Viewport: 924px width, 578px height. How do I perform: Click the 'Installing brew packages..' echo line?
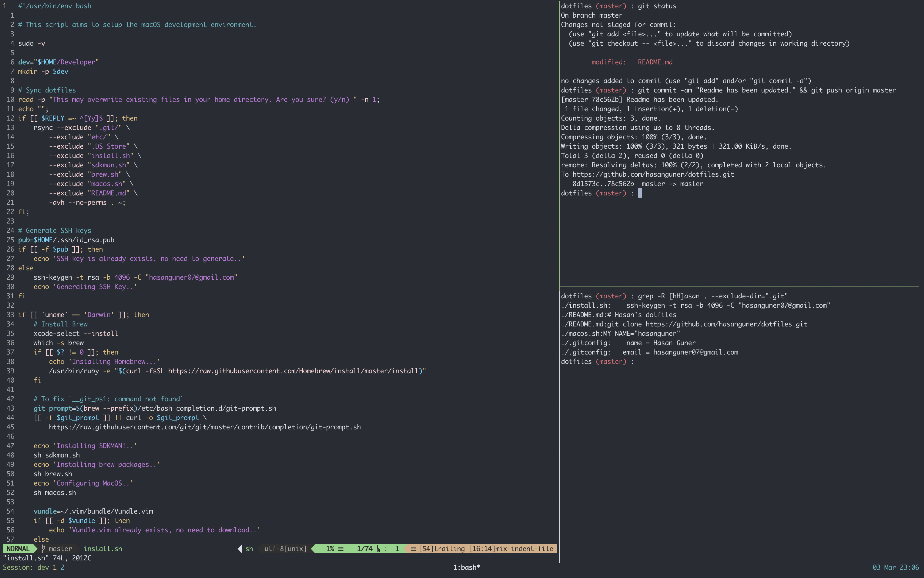tap(97, 465)
